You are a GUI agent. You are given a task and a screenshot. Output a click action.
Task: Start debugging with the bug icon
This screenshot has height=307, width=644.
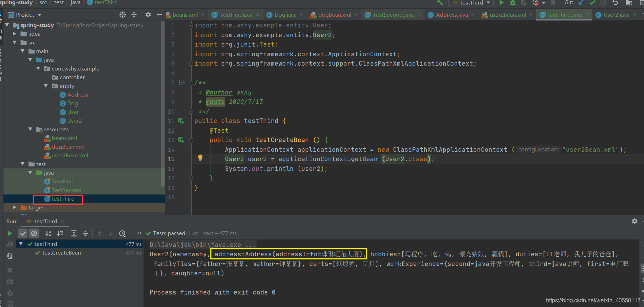pyautogui.click(x=513, y=2)
